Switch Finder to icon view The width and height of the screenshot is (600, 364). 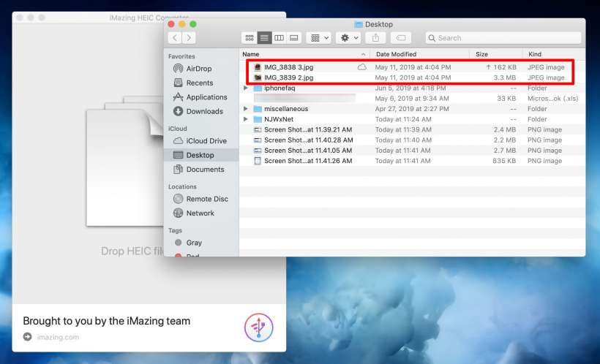pyautogui.click(x=250, y=38)
